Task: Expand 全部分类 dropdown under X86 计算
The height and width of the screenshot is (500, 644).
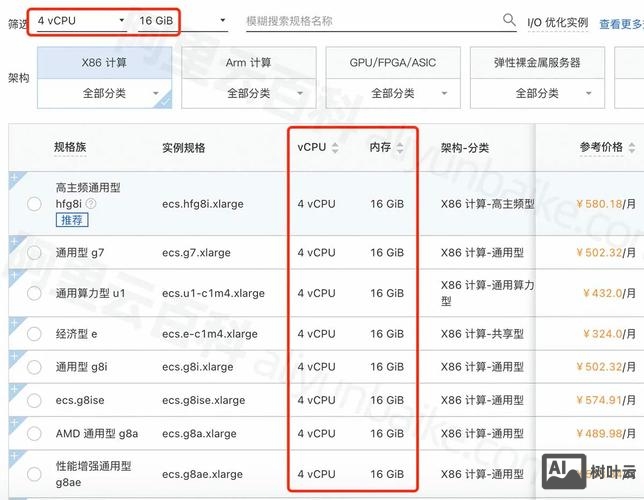Action: (104, 93)
